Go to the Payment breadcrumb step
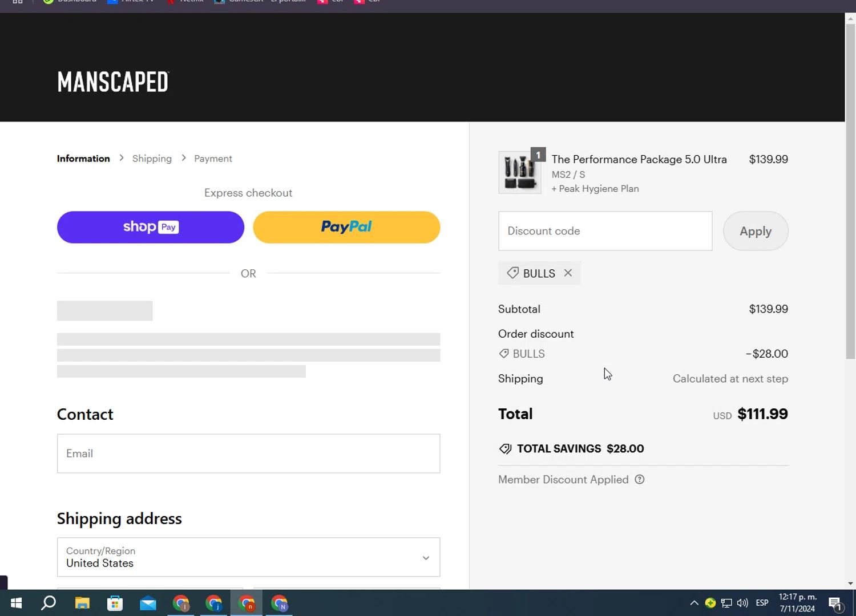The width and height of the screenshot is (856, 616). pos(213,159)
